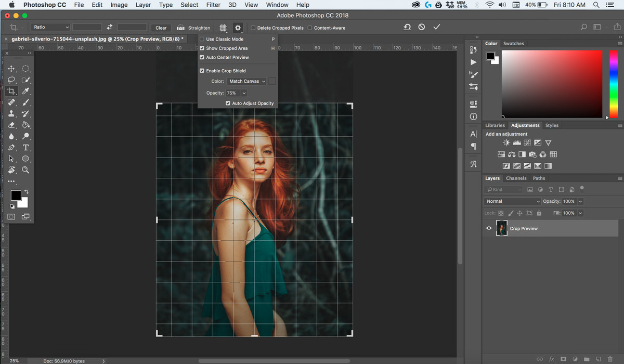Click the Straighten button
624x364 pixels.
[193, 28]
